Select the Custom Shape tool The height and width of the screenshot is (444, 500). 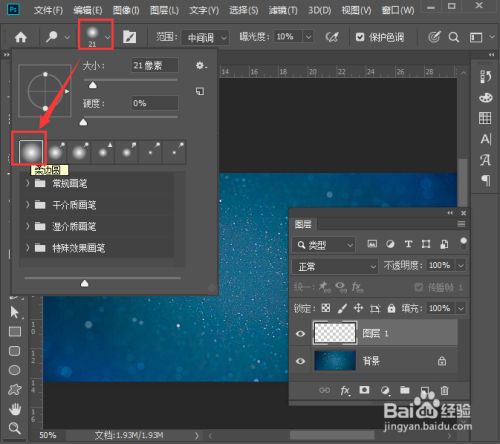(15, 389)
